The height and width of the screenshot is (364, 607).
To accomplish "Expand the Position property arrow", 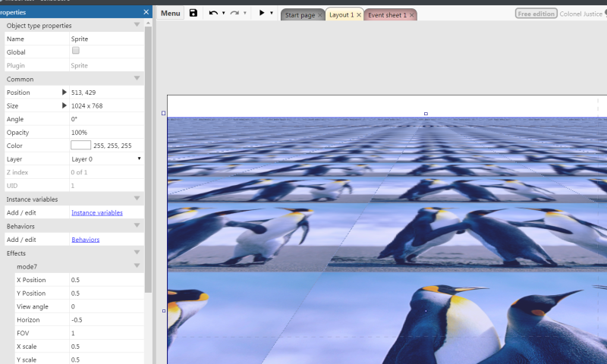I will coord(64,92).
